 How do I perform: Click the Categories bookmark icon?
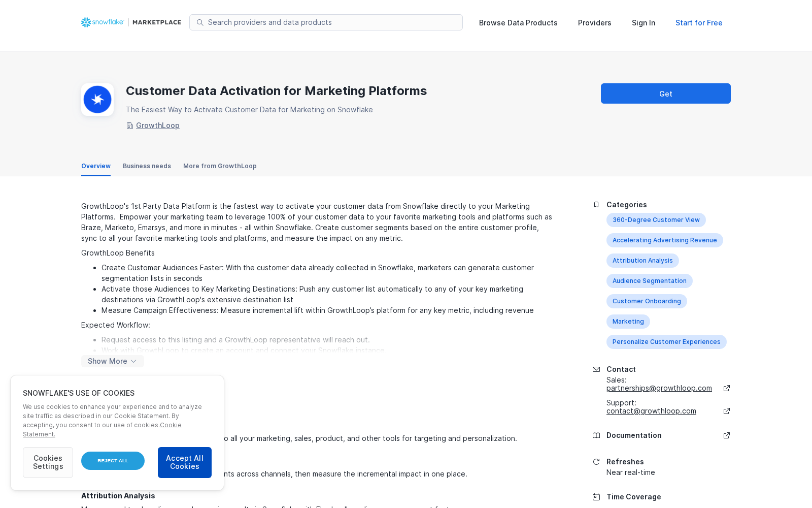click(596, 205)
